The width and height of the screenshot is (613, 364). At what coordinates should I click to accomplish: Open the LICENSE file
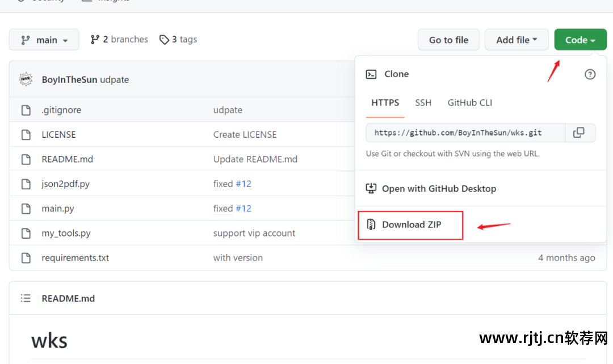pos(58,135)
